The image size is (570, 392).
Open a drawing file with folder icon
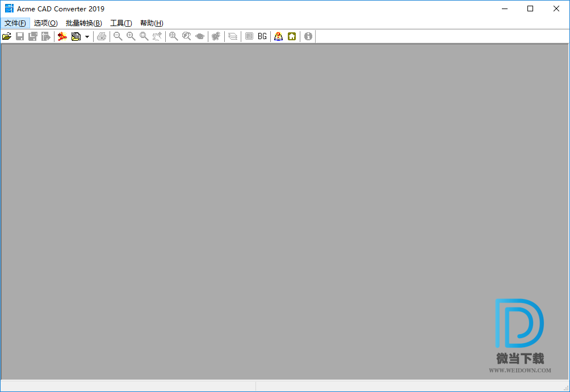(x=7, y=36)
